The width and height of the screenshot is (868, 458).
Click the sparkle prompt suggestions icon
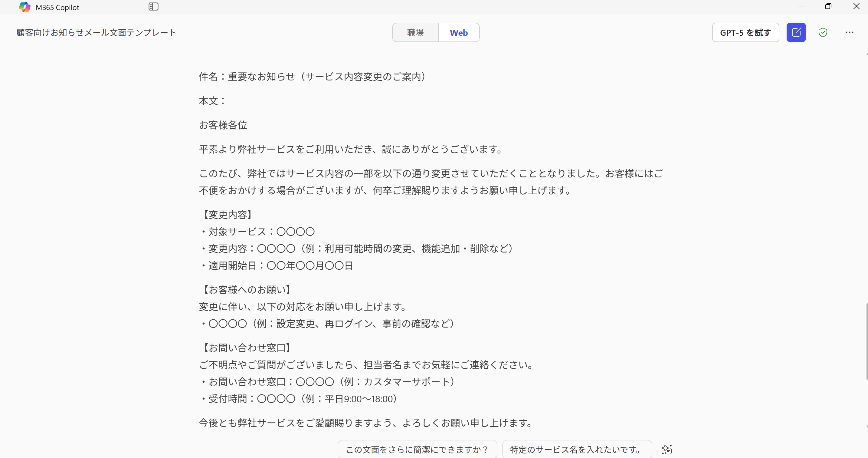pos(667,449)
